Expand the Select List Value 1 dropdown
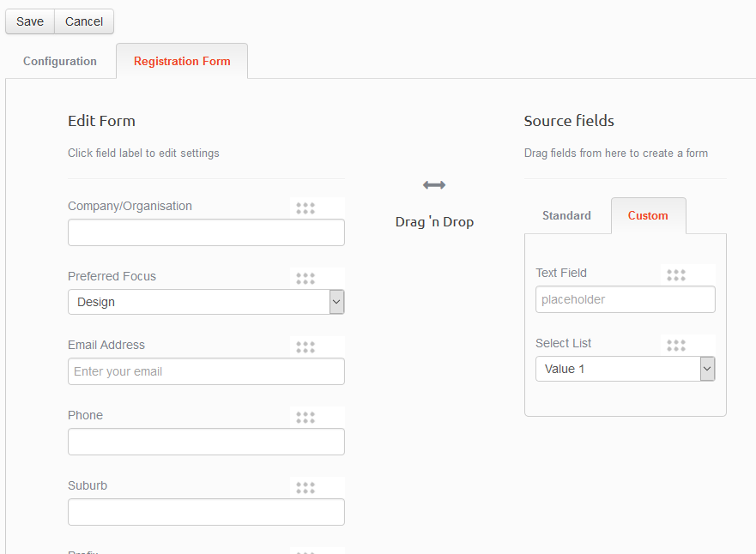756x554 pixels. [707, 369]
